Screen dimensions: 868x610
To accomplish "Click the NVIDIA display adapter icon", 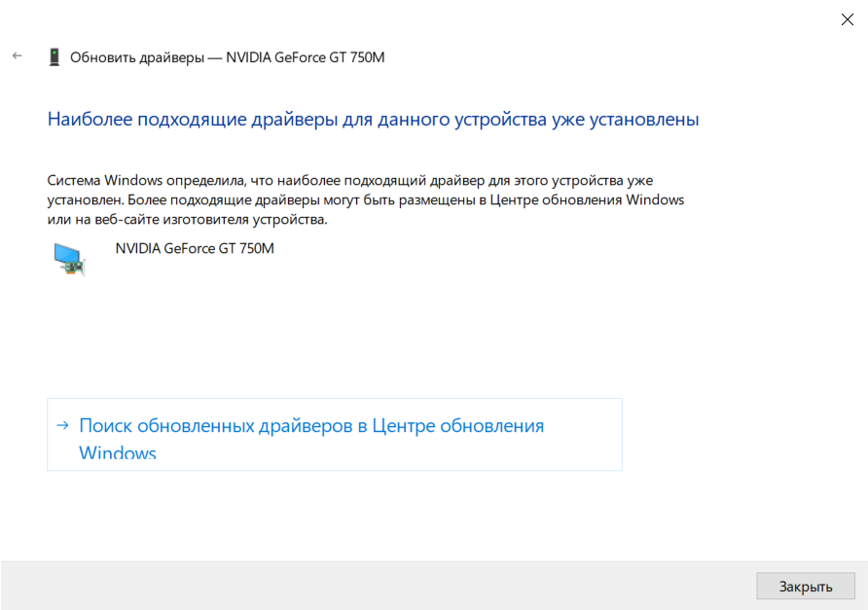I will tap(70, 259).
